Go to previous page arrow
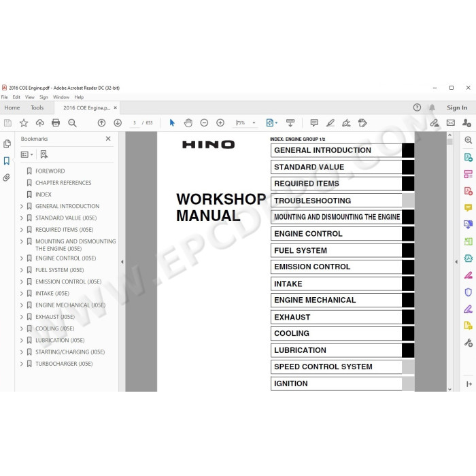The height and width of the screenshot is (476, 476). click(101, 123)
